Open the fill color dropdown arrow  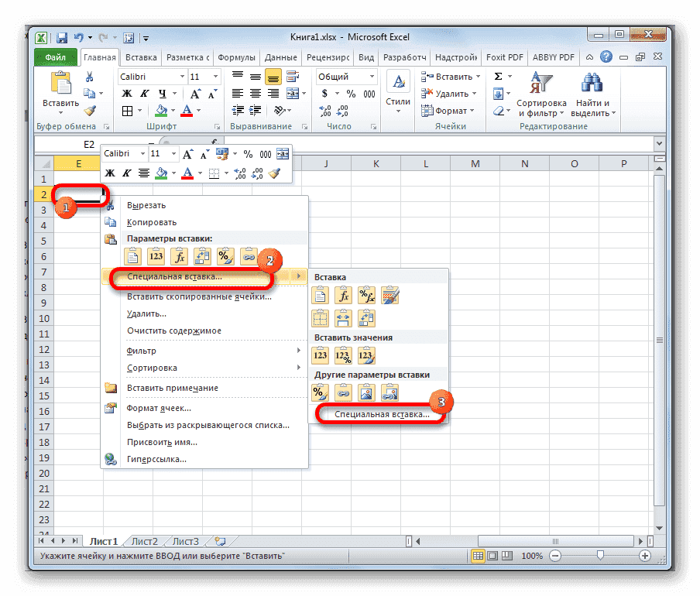point(173,173)
